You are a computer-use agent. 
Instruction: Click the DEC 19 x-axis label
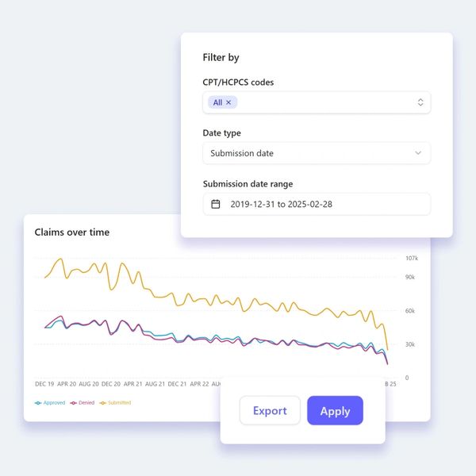(44, 384)
